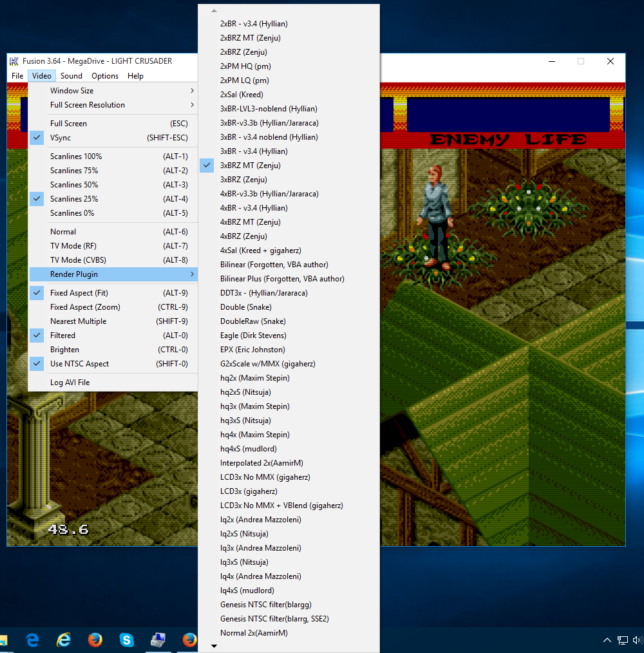Click the plugin list scroll-down arrow
Viewport: 644px width, 653px height.
pos(214,647)
